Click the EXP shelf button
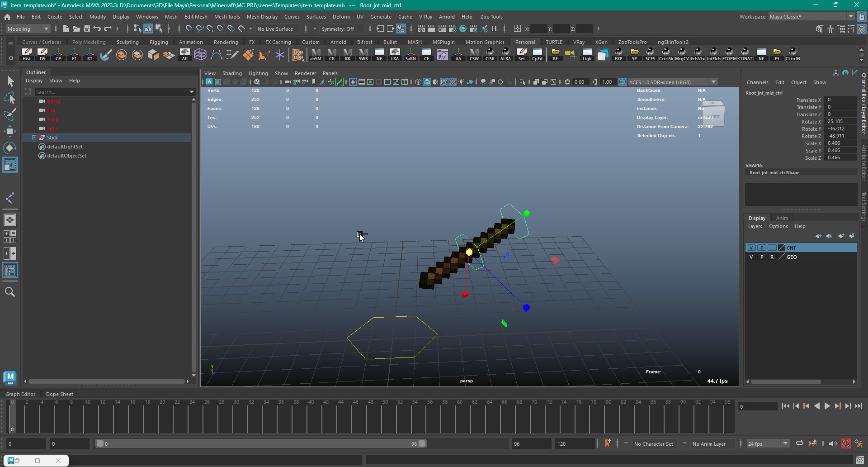The image size is (868, 467). point(618,54)
